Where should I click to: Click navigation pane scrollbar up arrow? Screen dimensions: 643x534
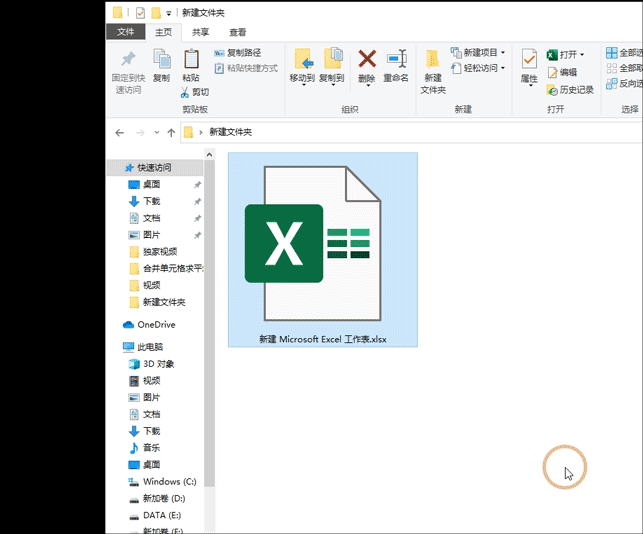tap(209, 155)
